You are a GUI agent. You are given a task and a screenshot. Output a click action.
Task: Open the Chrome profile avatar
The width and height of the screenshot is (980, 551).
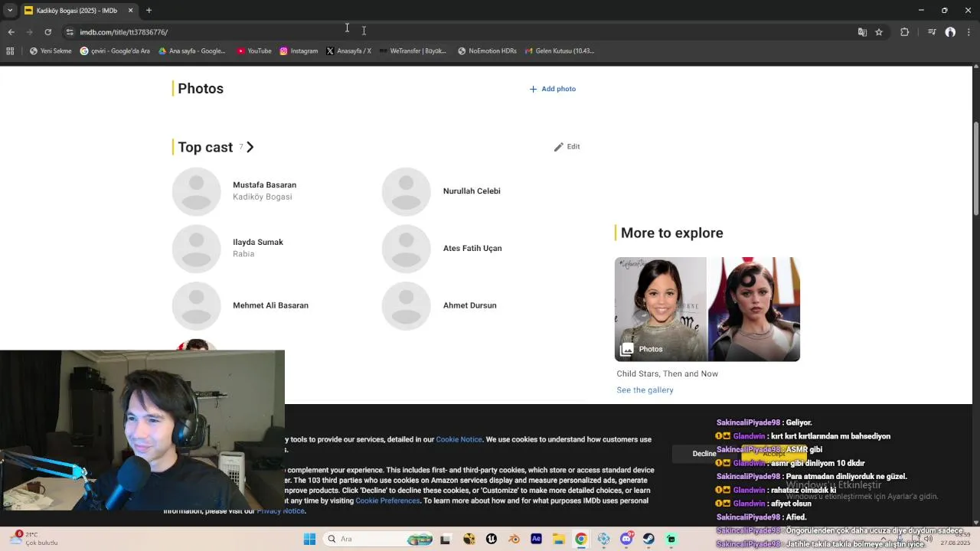[950, 32]
